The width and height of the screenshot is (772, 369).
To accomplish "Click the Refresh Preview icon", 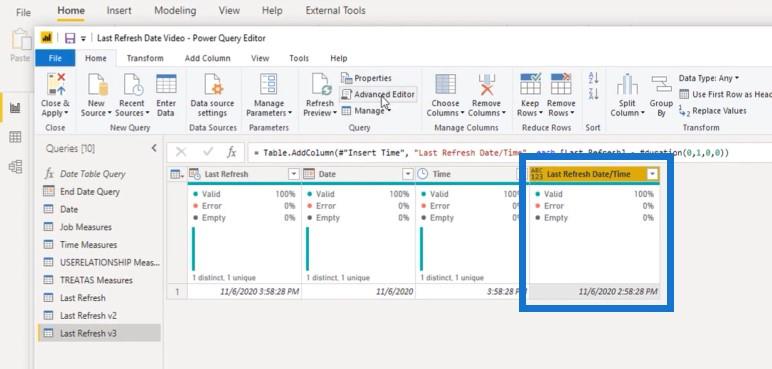I will [x=321, y=84].
